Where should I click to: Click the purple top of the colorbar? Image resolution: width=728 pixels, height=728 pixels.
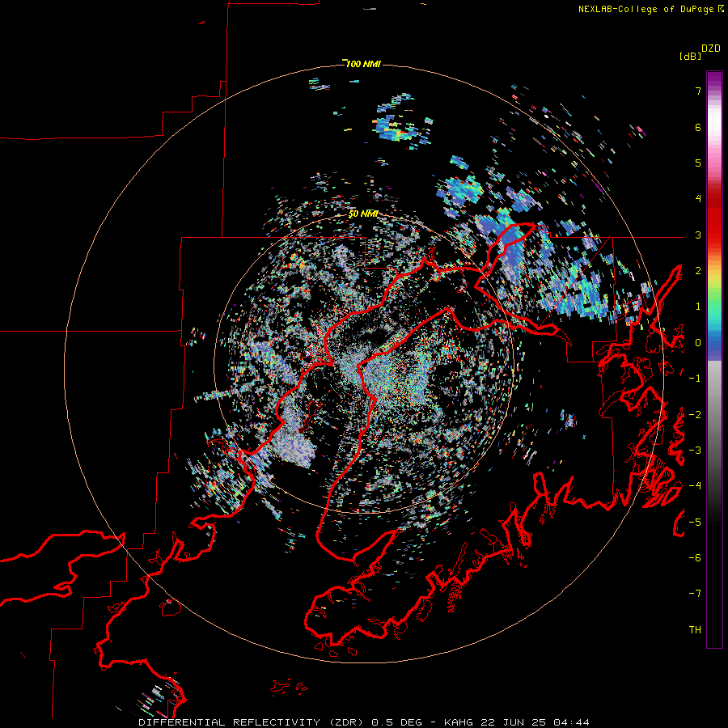pyautogui.click(x=714, y=80)
